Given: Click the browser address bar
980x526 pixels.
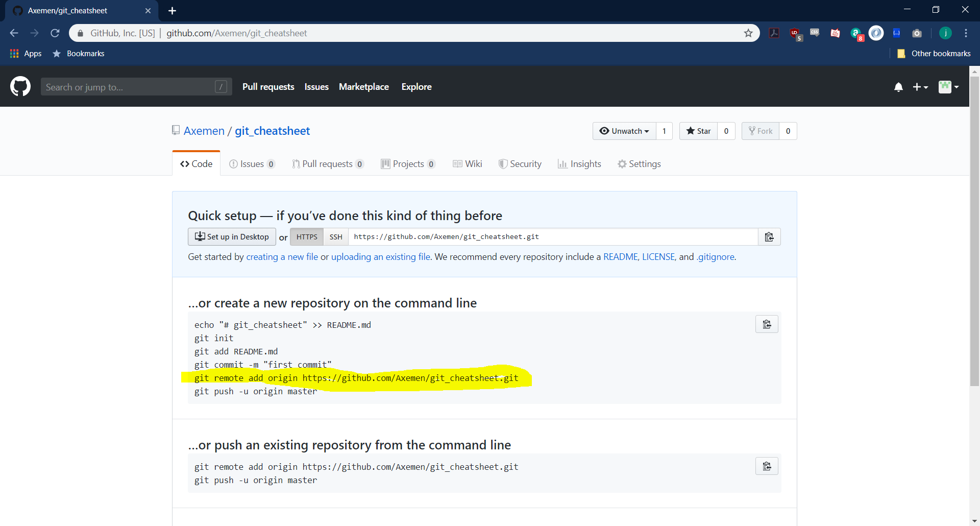Looking at the screenshot, I should click(x=413, y=33).
